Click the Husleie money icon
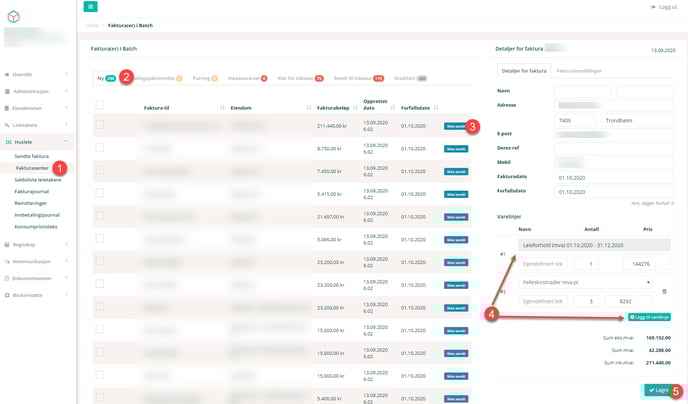Viewport: 688px width, 404px height. tap(8, 142)
